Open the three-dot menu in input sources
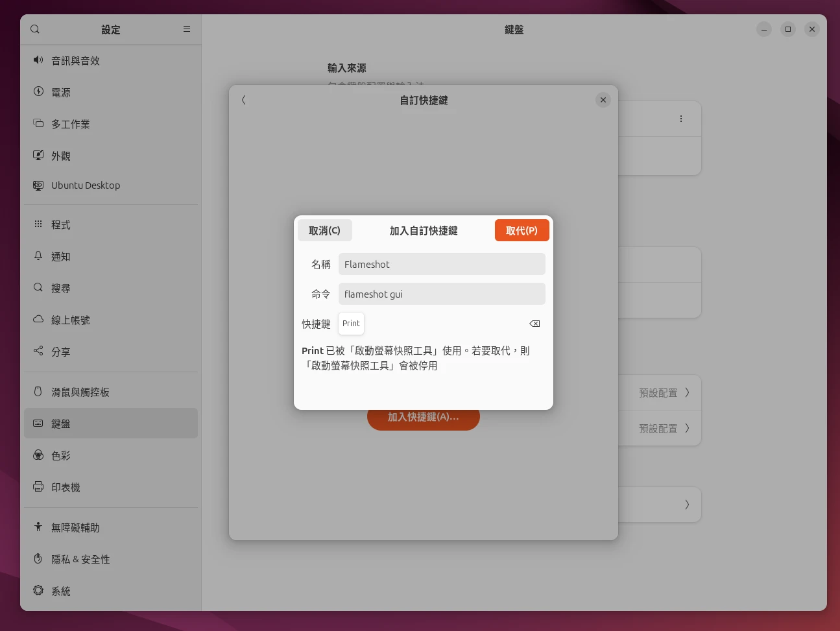Screen dimensions: 840x631 [x=680, y=119]
